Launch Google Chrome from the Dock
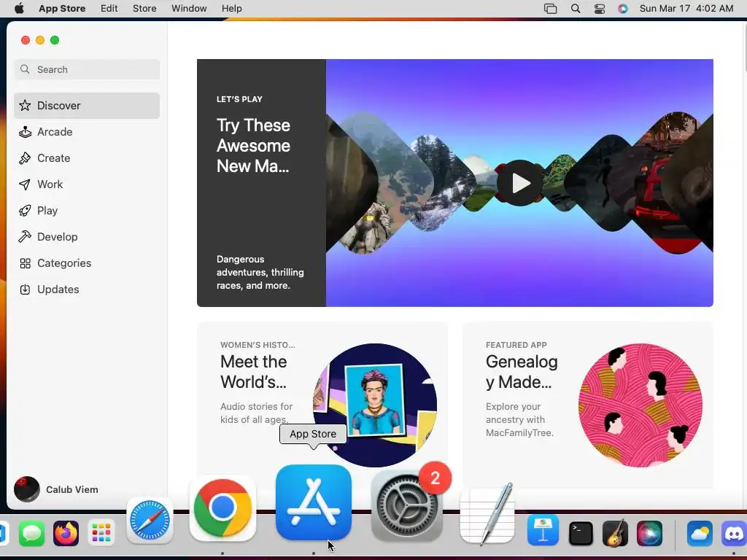 (x=222, y=508)
